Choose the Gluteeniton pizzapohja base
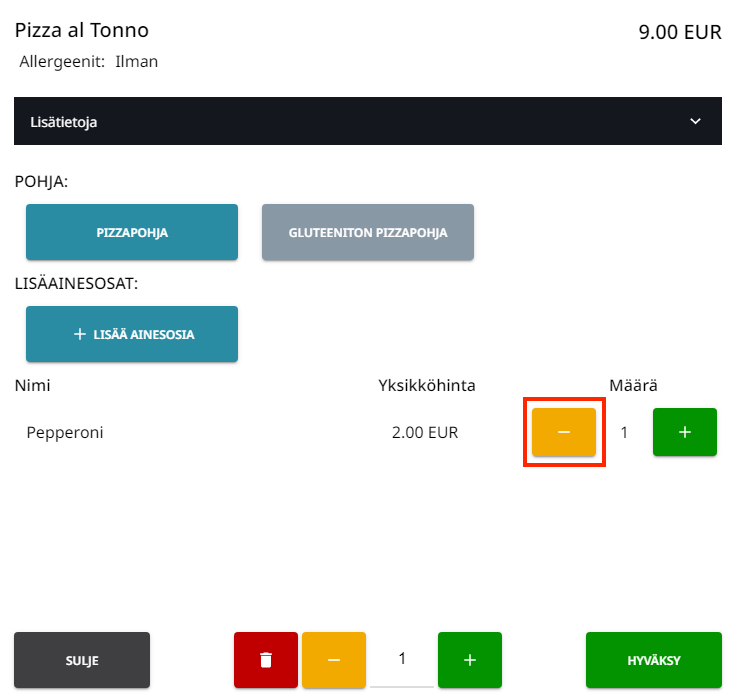The height and width of the screenshot is (699, 732). coord(368,232)
